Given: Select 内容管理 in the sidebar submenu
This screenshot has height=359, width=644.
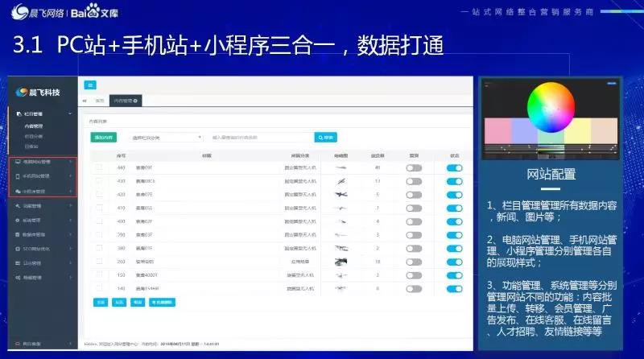Looking at the screenshot, I should 34,126.
